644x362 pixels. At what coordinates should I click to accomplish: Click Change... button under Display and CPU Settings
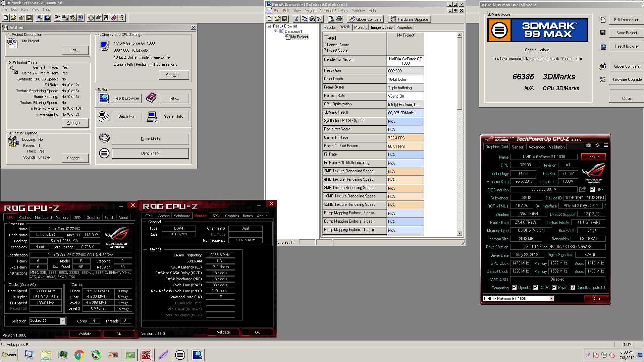[174, 75]
